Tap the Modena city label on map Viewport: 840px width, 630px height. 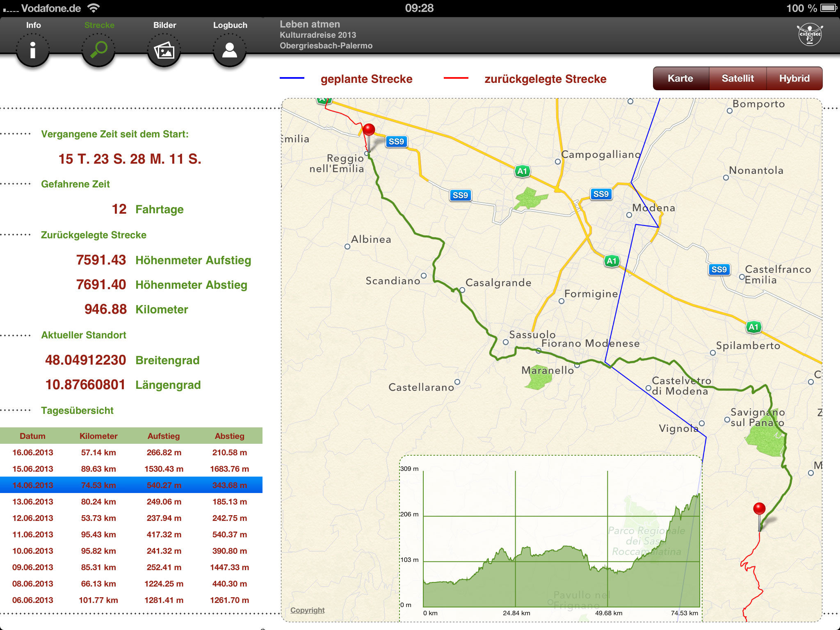click(x=653, y=208)
